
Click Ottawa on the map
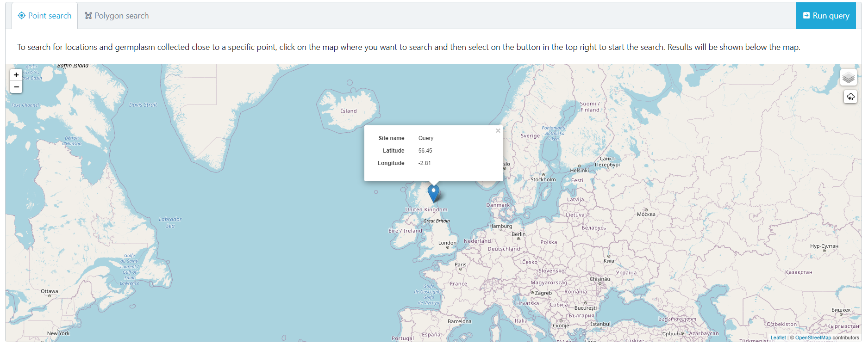[x=50, y=291]
